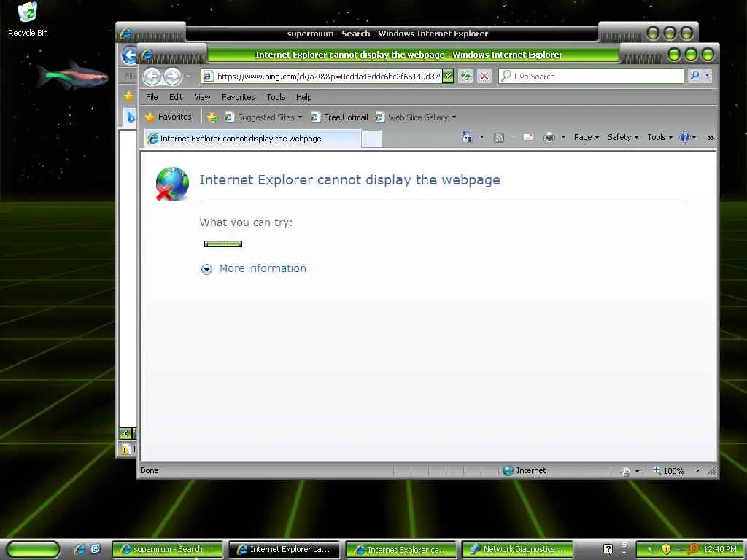
Task: Print the page with printer icon
Action: (549, 138)
